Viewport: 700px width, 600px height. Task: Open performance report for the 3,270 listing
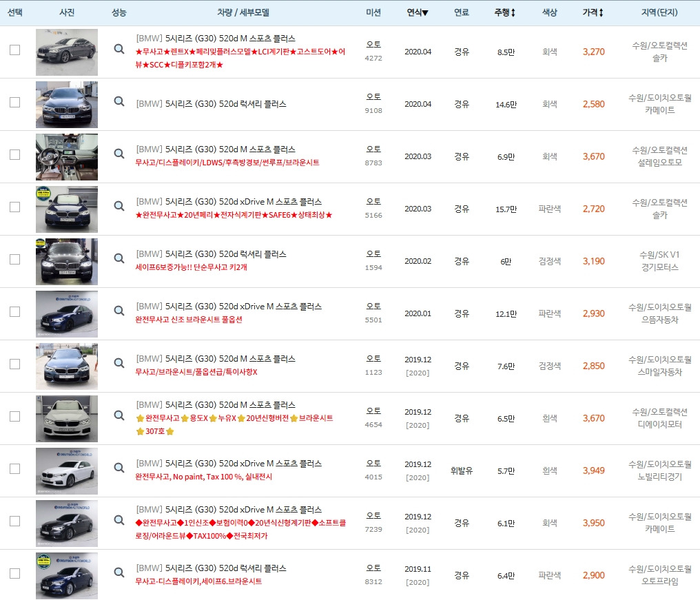point(119,49)
